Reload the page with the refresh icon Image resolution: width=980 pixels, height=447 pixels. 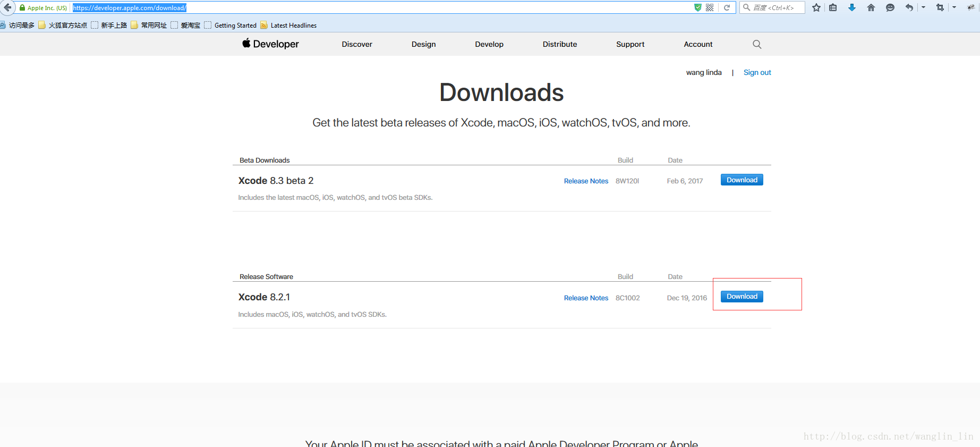(x=727, y=7)
